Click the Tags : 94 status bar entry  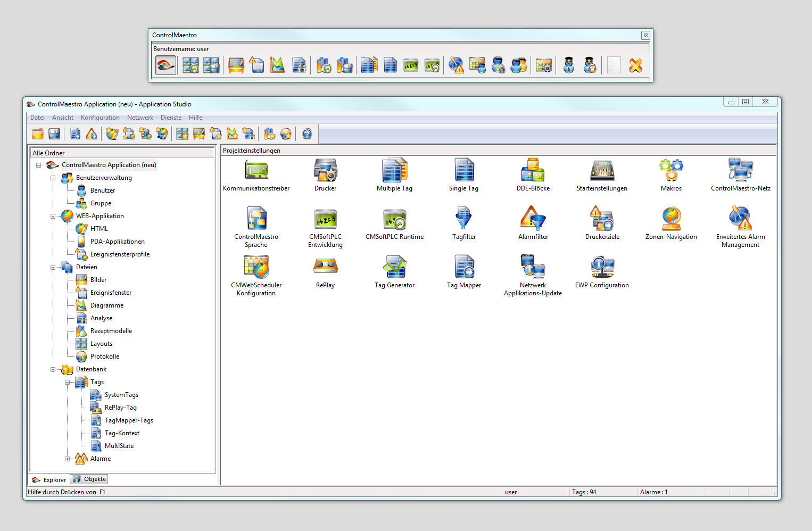(x=584, y=492)
